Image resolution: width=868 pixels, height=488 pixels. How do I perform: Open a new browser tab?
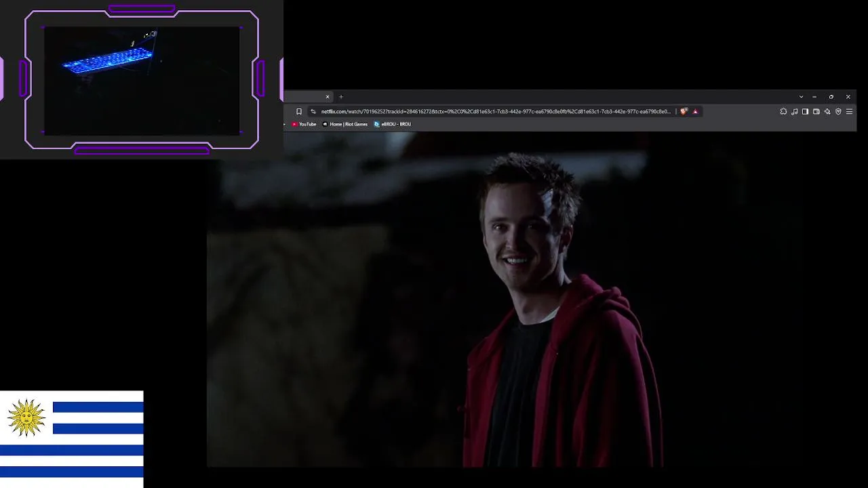tap(341, 97)
